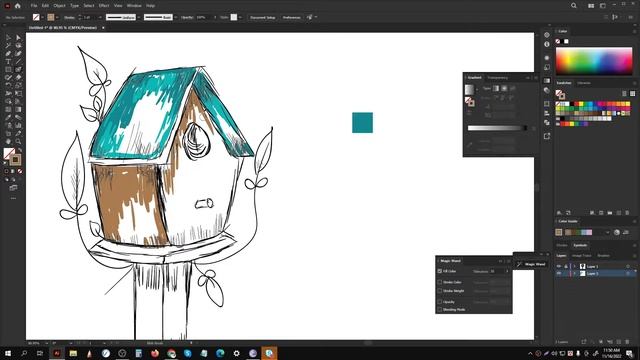Click the Color panel spectrum bar

(x=594, y=61)
